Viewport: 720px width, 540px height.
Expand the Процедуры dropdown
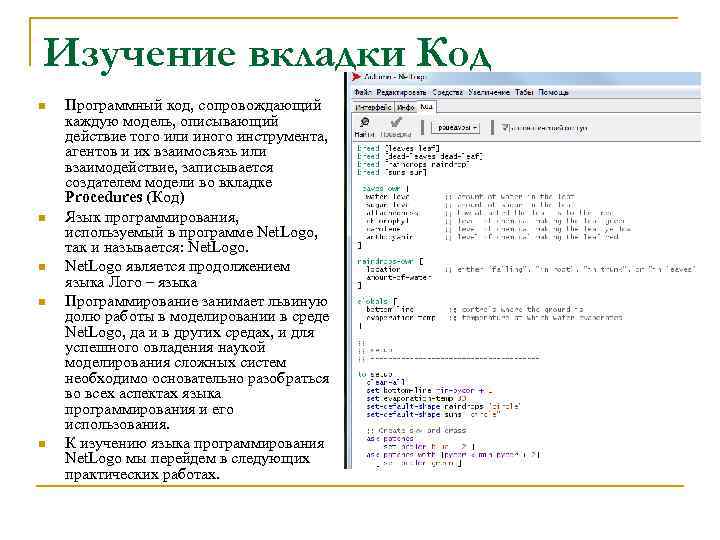coord(456,128)
